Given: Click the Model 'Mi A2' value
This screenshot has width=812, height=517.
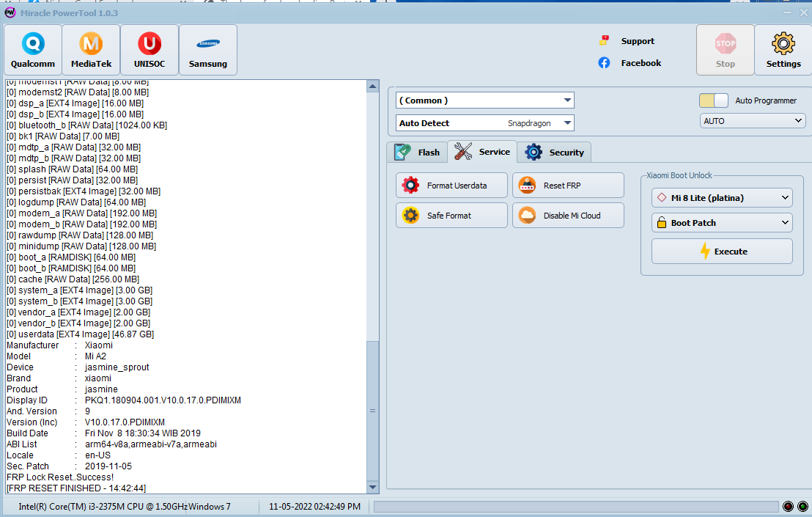Looking at the screenshot, I should [x=95, y=356].
